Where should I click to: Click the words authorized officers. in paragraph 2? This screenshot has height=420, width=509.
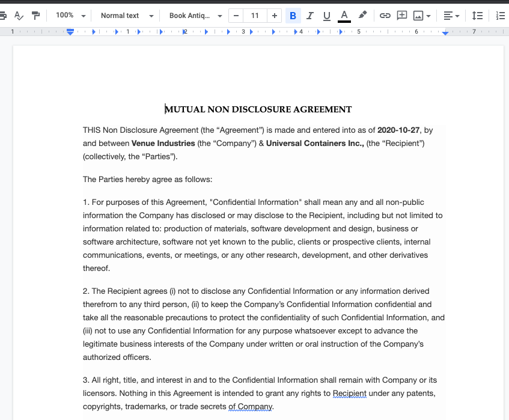pyautogui.click(x=117, y=358)
